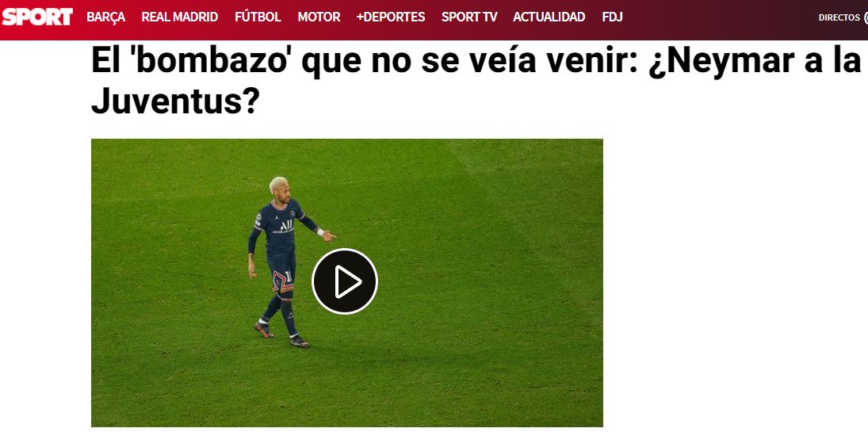
Task: Click the headline about Neymar and Juventus
Action: click(x=476, y=81)
